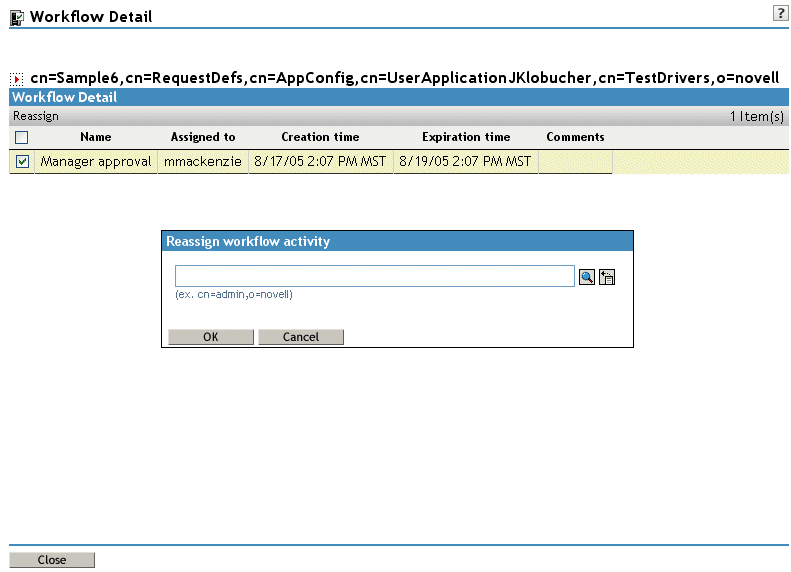Open the object history list icon
This screenshot has width=791, height=572.
tap(607, 277)
